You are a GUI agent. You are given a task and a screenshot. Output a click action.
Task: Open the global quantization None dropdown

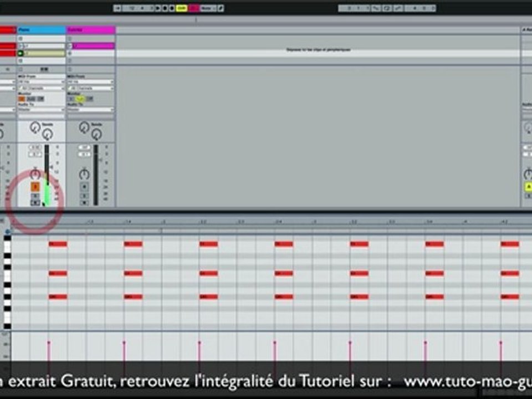click(x=208, y=8)
